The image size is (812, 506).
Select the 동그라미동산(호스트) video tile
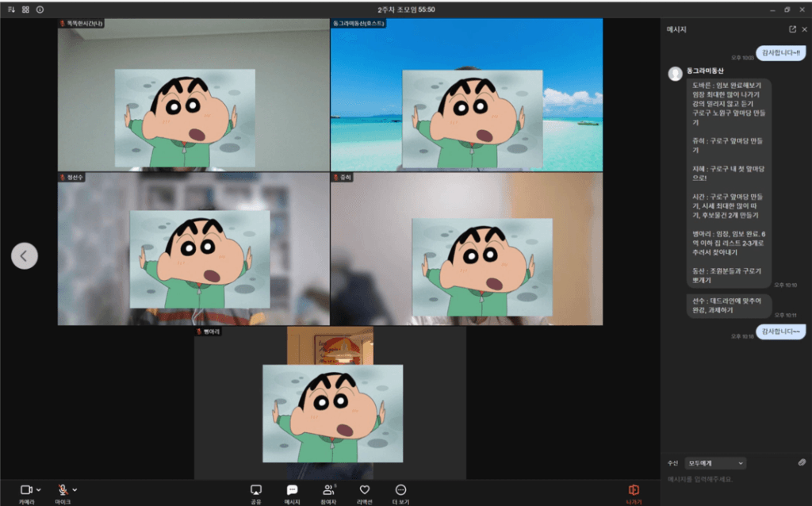tap(466, 95)
